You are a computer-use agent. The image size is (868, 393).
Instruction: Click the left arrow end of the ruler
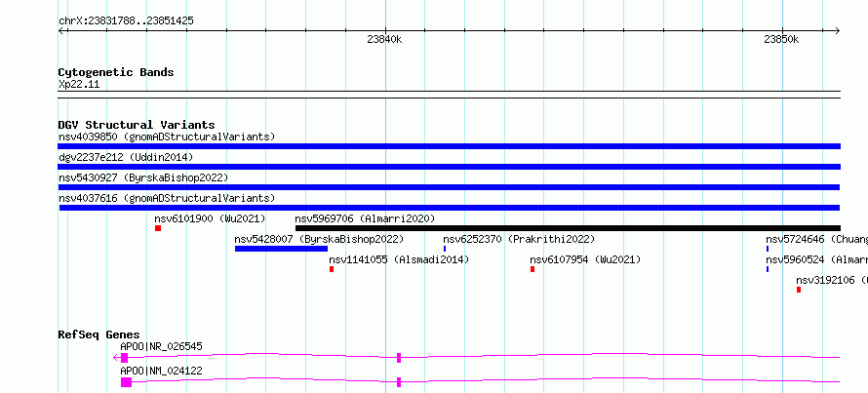coord(61,30)
